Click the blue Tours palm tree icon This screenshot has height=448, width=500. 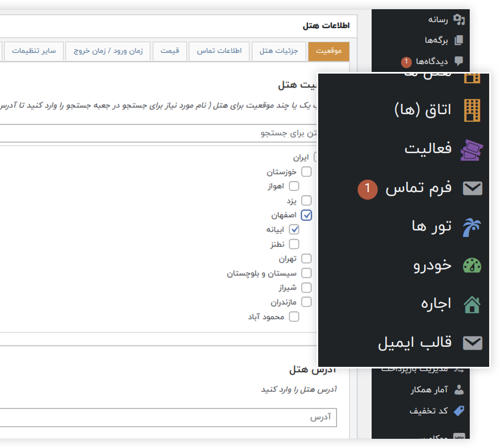click(x=472, y=227)
